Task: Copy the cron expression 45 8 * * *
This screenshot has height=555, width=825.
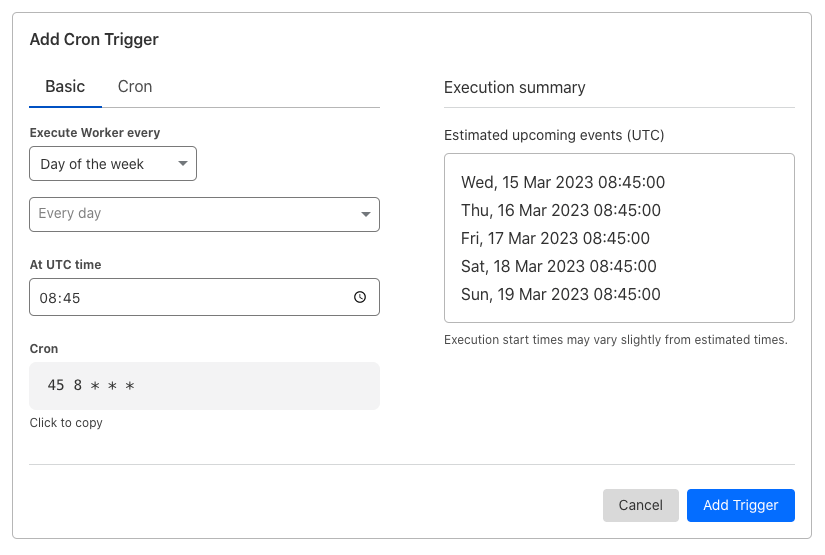Action: (204, 386)
